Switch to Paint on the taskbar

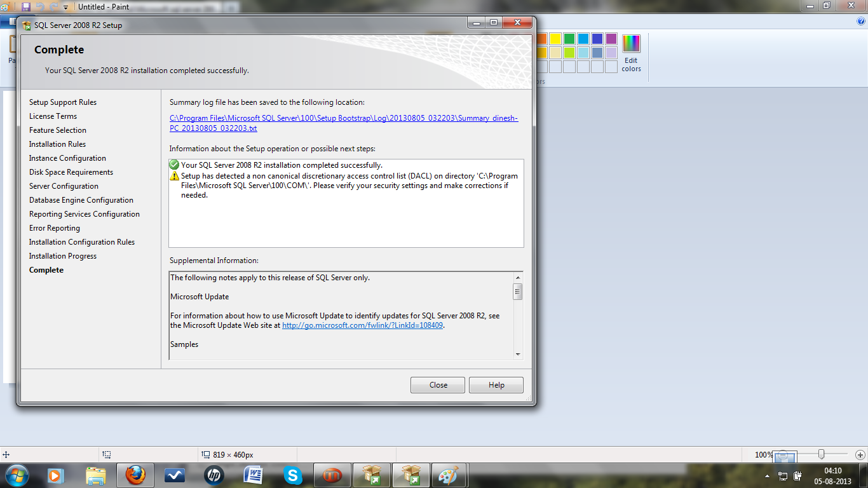pyautogui.click(x=449, y=475)
